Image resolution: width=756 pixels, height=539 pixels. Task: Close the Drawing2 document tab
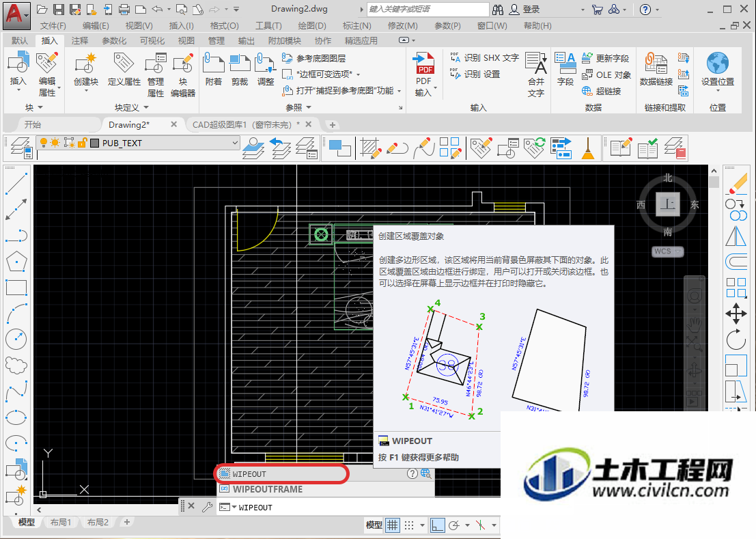(x=174, y=124)
